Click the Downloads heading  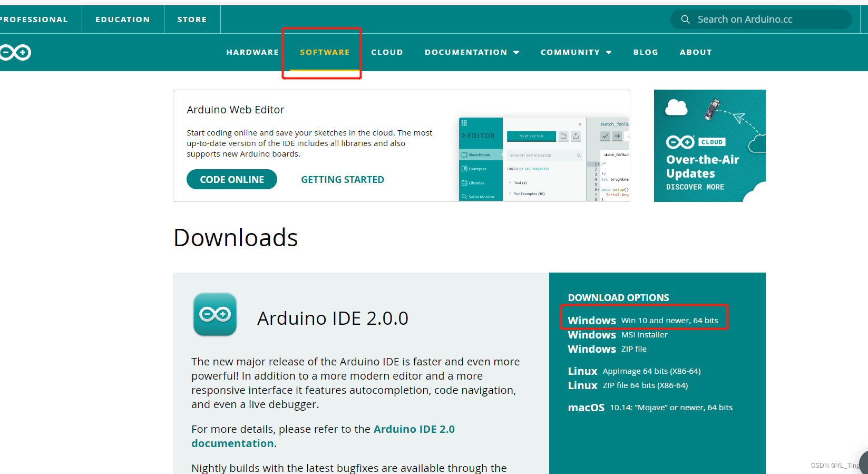[236, 237]
